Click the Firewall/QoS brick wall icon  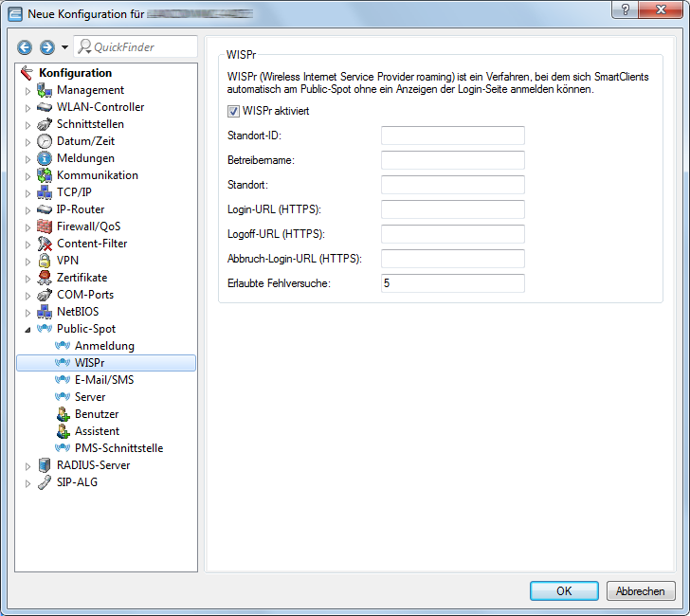pos(45,226)
